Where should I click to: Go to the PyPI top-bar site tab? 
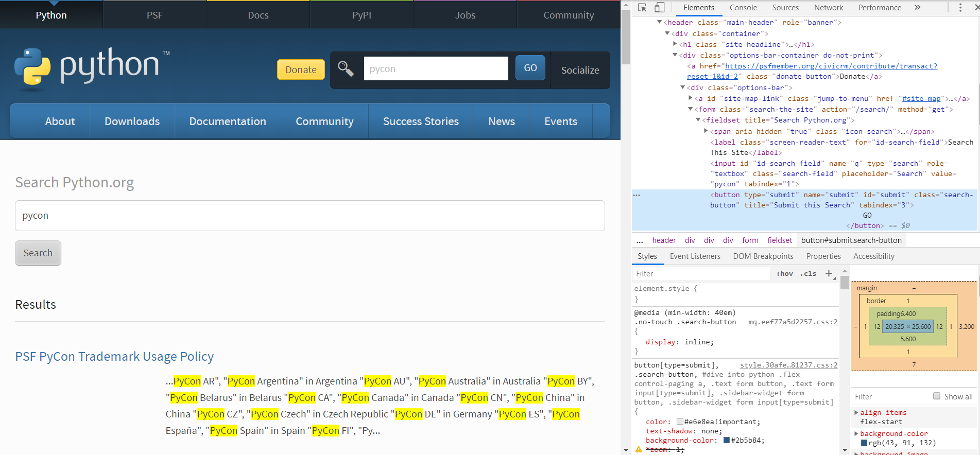point(362,15)
